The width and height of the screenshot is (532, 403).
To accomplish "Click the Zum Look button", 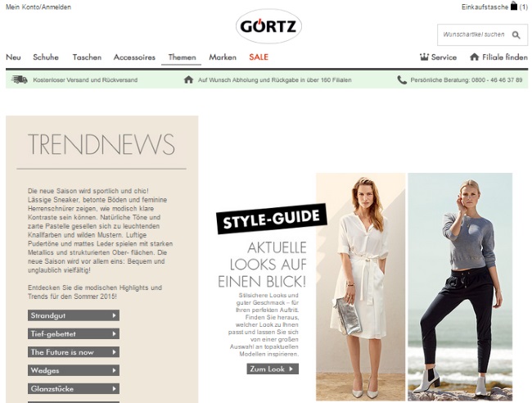I will point(273,369).
